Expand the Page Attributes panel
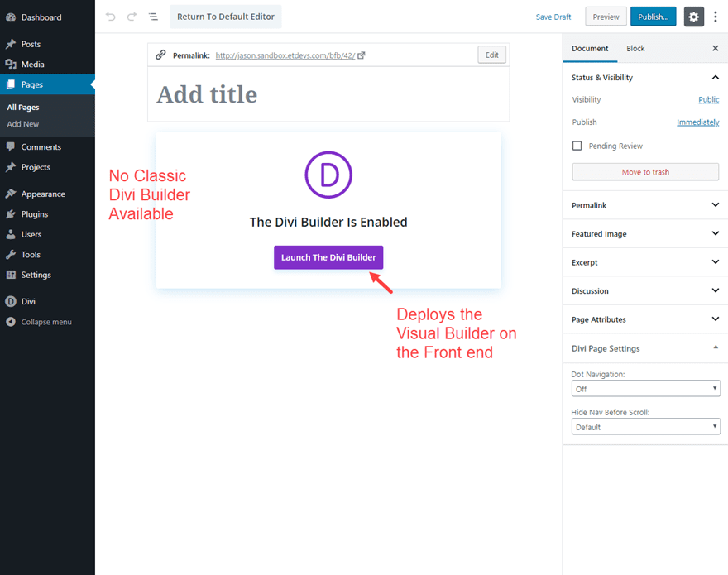 645,319
